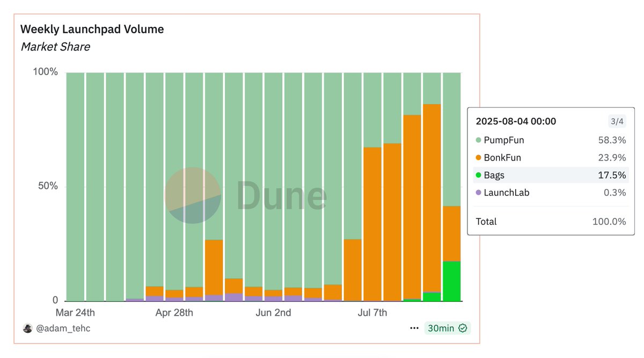Click the 30min refresh status badge

point(448,328)
